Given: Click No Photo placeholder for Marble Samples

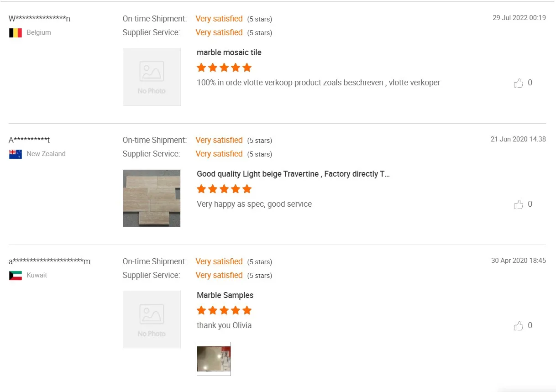Looking at the screenshot, I should pyautogui.click(x=152, y=319).
